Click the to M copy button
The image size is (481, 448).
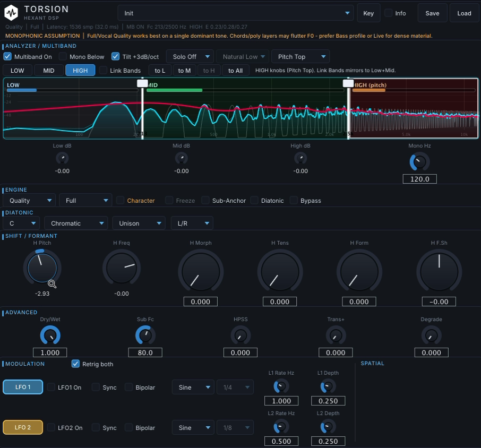(x=184, y=70)
